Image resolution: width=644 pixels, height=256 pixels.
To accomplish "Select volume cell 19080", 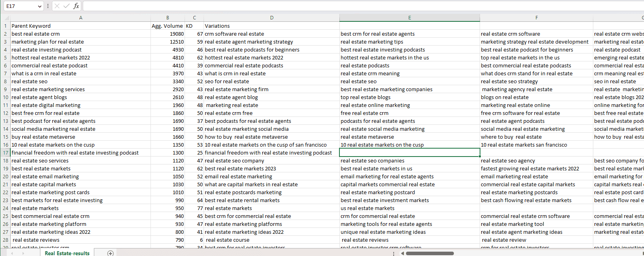I will pos(168,34).
